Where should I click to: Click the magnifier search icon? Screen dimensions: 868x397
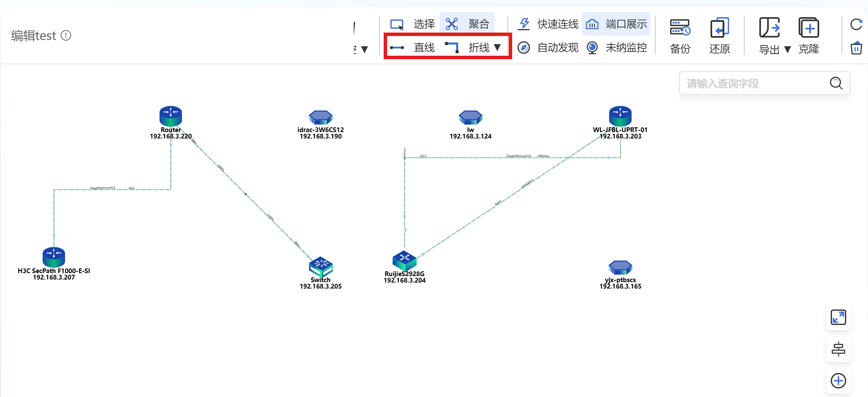click(x=836, y=83)
